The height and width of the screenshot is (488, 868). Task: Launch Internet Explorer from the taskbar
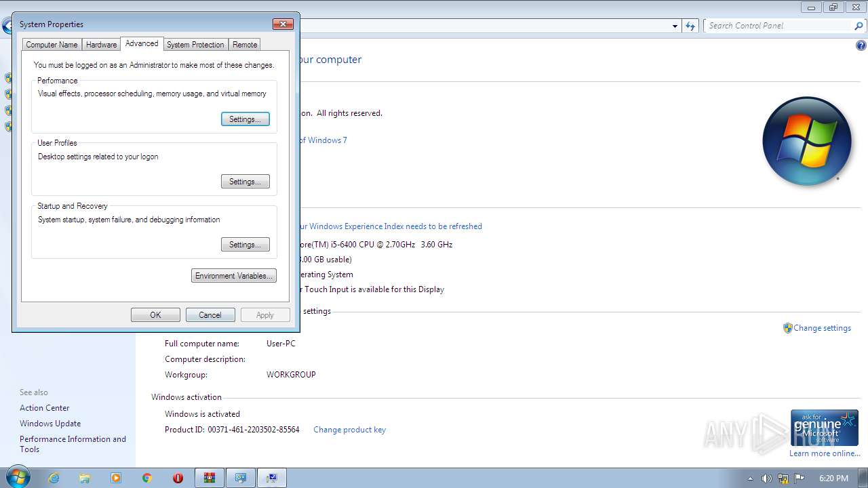coord(54,478)
